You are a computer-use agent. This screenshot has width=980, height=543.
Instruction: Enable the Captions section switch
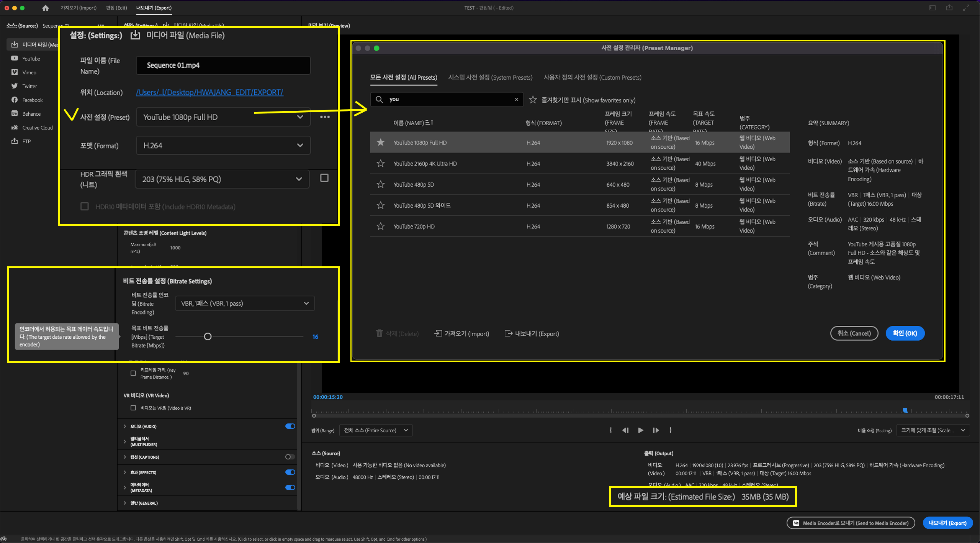(x=290, y=457)
